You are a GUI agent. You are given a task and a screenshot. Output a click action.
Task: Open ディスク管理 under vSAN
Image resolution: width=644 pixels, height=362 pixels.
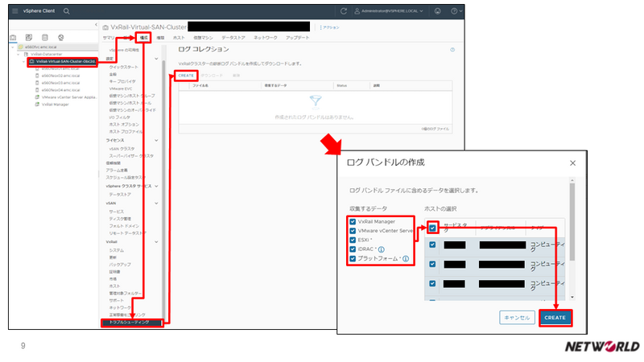coord(120,219)
